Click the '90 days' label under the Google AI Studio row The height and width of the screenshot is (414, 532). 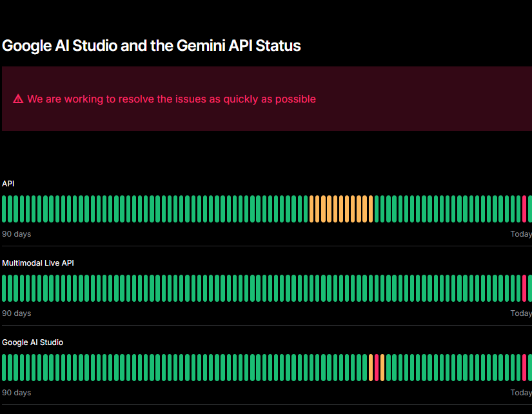click(x=17, y=393)
